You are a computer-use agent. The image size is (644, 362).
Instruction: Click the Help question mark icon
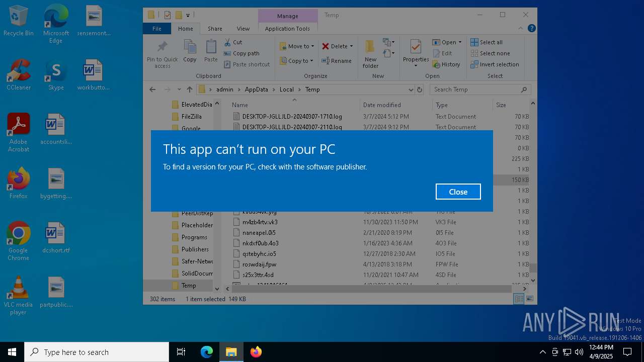pos(532,29)
